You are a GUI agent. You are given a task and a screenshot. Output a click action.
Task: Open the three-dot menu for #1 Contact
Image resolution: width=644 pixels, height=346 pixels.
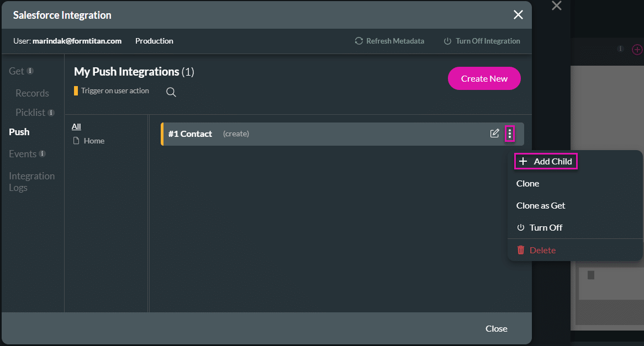click(x=509, y=134)
